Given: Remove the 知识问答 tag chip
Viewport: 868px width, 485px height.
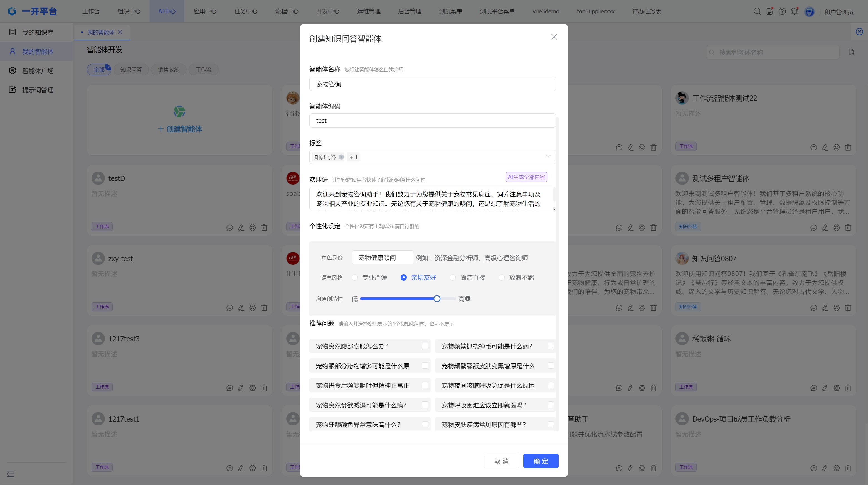Looking at the screenshot, I should 341,157.
